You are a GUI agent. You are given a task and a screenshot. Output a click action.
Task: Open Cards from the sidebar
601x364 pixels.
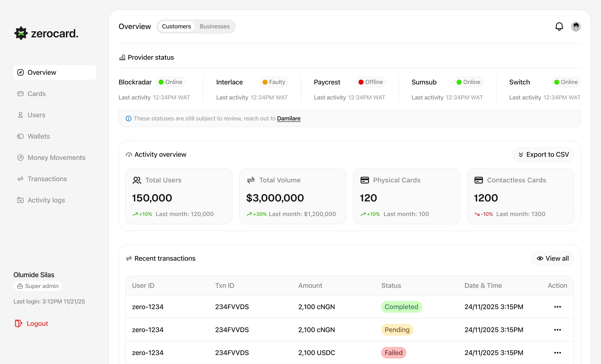point(36,94)
